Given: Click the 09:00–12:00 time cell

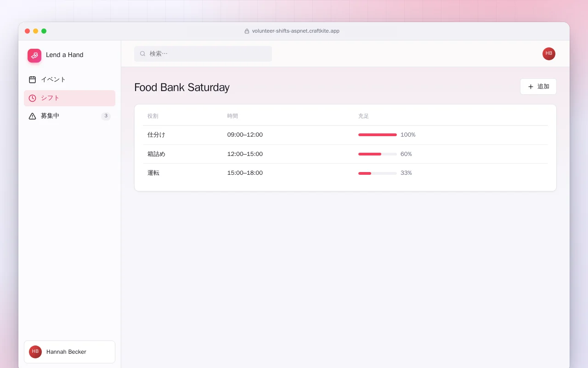Looking at the screenshot, I should (x=245, y=135).
